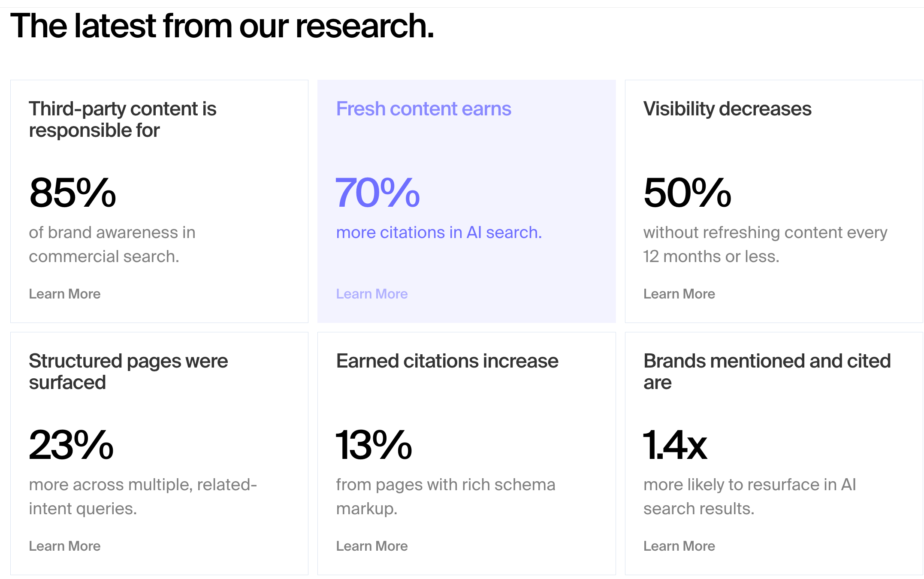Click the Earned citations increase heading
924x579 pixels.
447,361
